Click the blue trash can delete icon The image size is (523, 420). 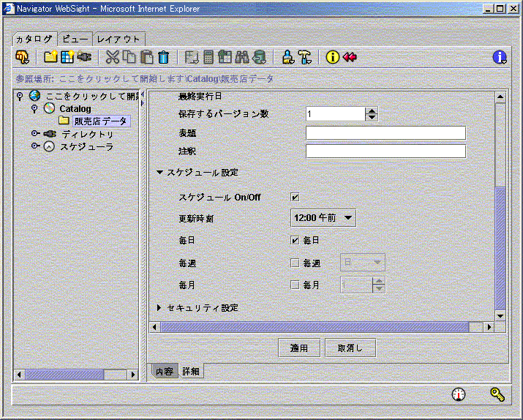pyautogui.click(x=163, y=57)
